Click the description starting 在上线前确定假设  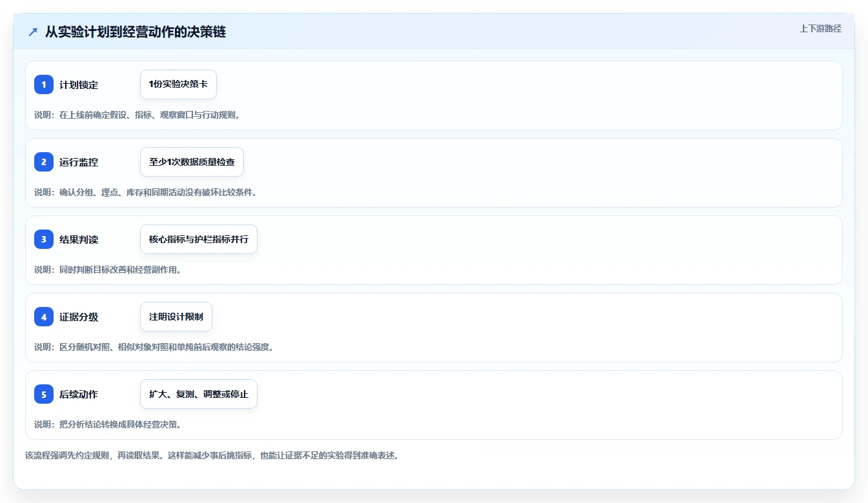[x=137, y=115]
